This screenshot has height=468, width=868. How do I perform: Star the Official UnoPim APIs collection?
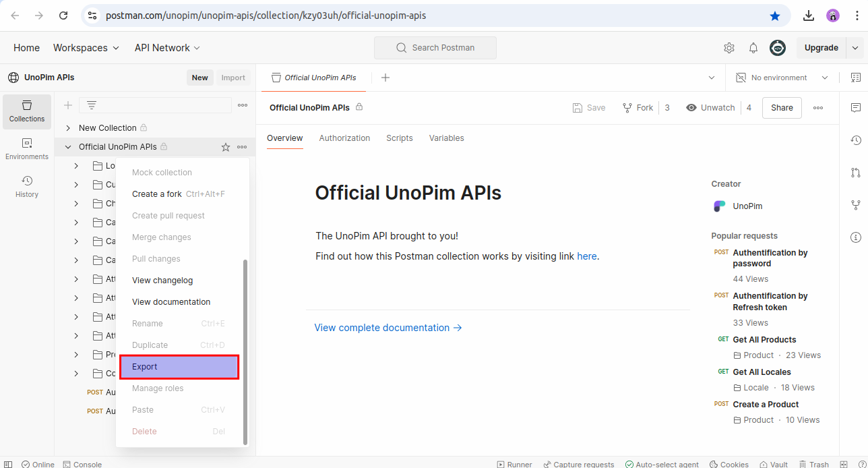point(226,147)
